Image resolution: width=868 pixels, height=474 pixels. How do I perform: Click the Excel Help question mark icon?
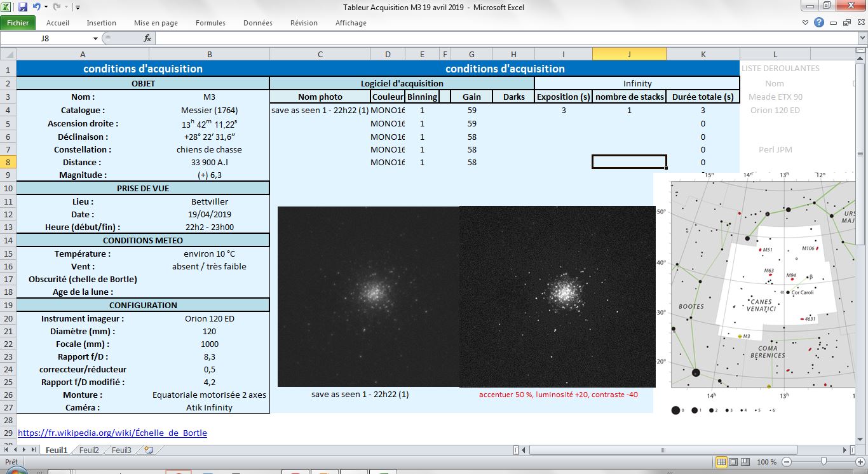pyautogui.click(x=818, y=22)
